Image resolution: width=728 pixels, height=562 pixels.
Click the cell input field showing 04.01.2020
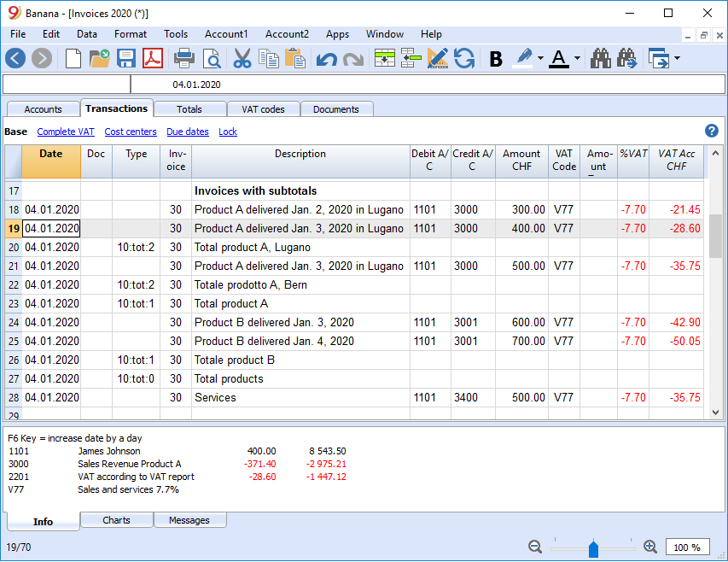point(427,85)
